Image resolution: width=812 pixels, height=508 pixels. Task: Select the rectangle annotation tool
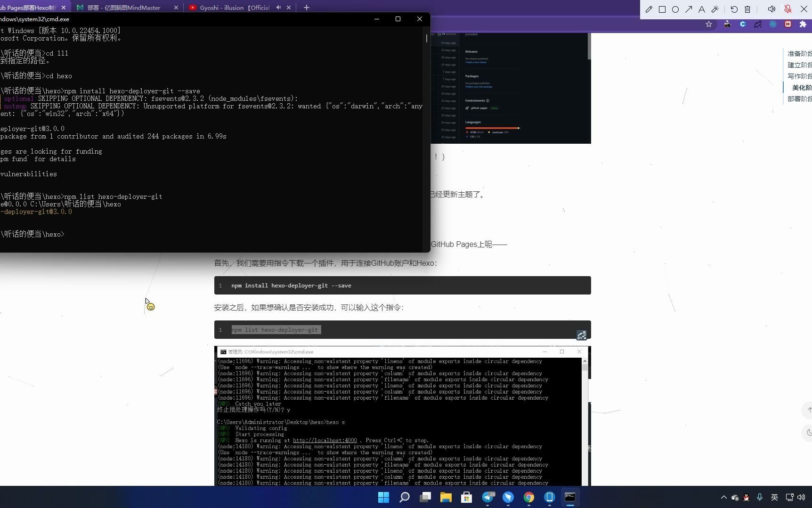tap(662, 9)
